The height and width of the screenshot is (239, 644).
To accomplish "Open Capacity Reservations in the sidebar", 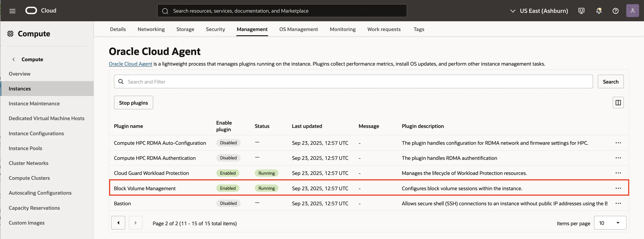I will pos(34,208).
